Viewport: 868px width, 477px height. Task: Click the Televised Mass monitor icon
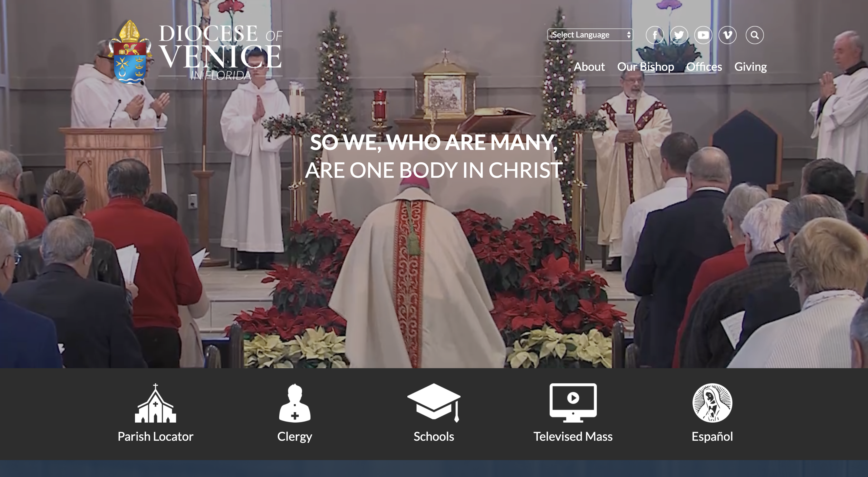coord(573,403)
